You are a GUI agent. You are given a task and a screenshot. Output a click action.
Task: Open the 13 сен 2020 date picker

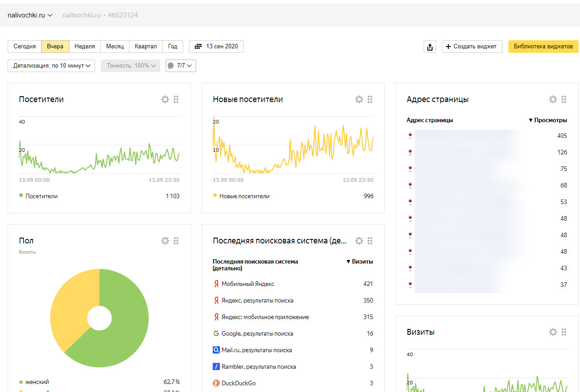pyautogui.click(x=216, y=47)
